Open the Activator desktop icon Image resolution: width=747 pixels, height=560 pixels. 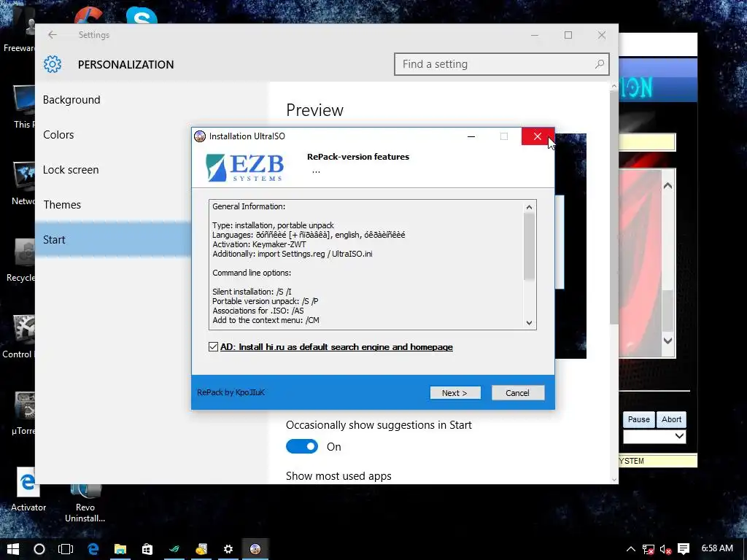point(28,491)
